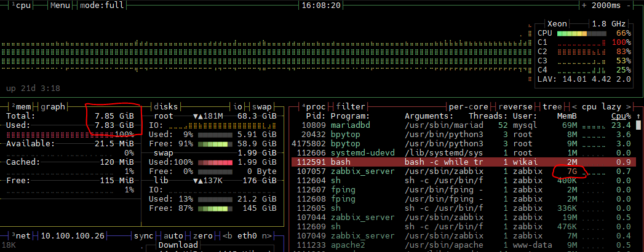This screenshot has height=252, width=644.
Task: Toggle reverse sorting of processes
Action: [515, 107]
